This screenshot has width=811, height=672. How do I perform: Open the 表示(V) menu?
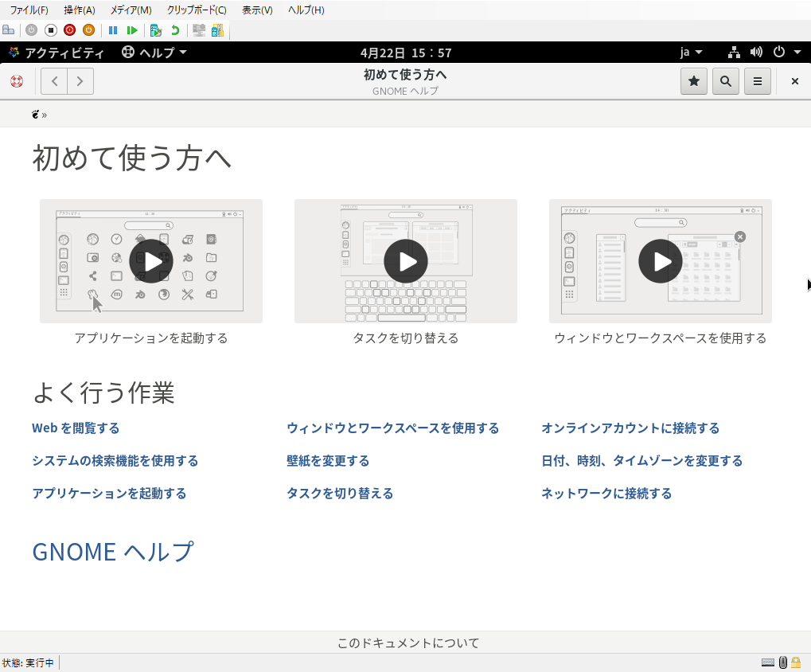(x=257, y=10)
